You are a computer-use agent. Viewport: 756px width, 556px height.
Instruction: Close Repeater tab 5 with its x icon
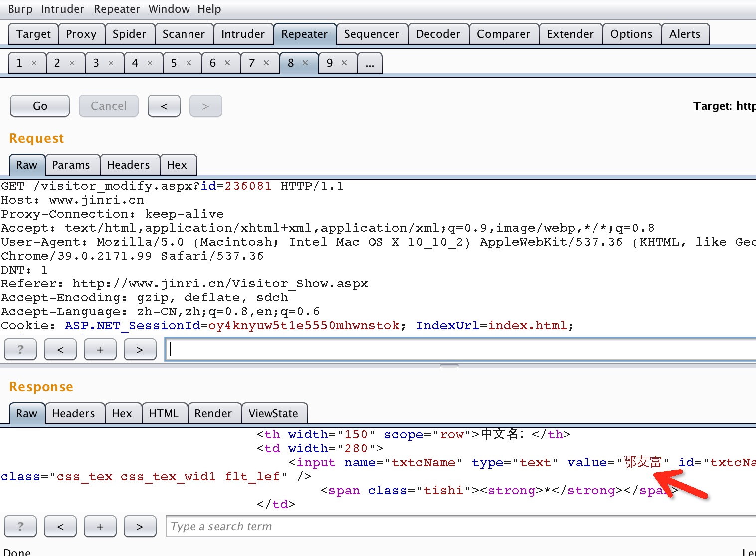(189, 63)
